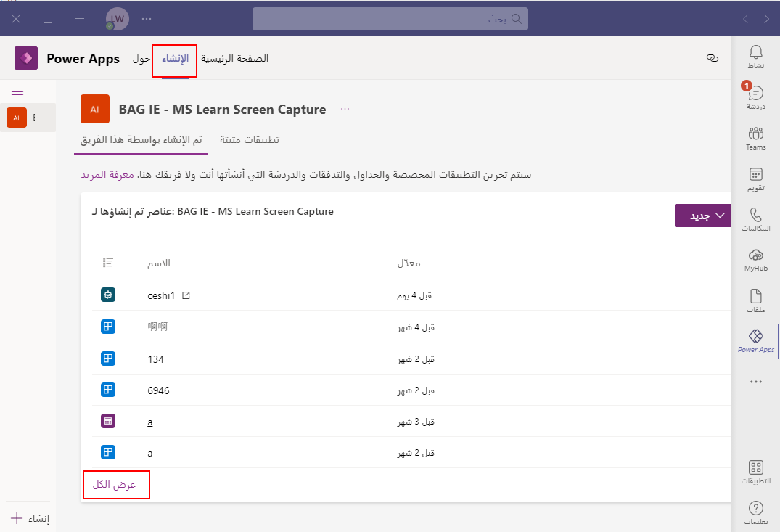The width and height of the screenshot is (780, 532).
Task: Click See all (عرض الكل) link
Action: click(114, 485)
